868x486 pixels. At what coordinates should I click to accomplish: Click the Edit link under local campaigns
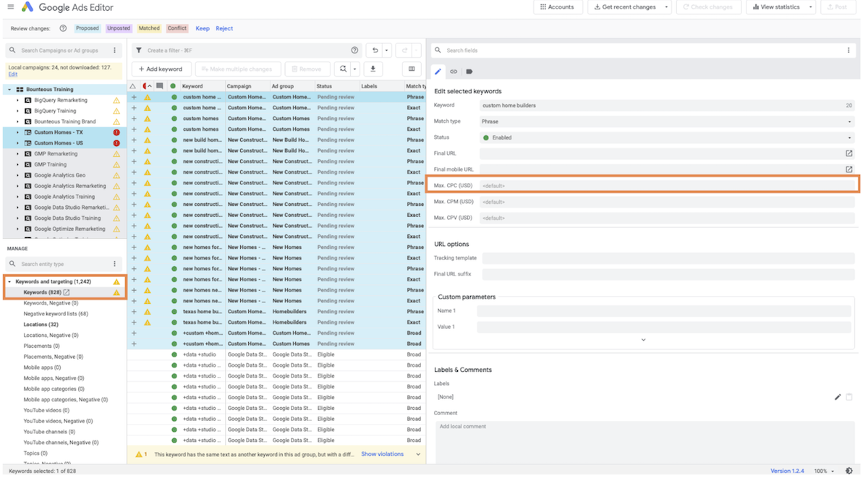click(13, 74)
